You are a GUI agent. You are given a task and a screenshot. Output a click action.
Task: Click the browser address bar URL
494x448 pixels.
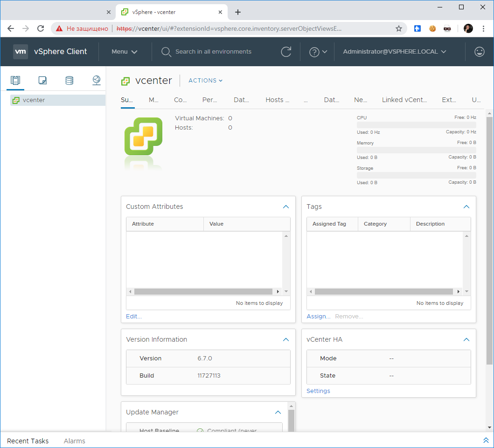point(229,28)
